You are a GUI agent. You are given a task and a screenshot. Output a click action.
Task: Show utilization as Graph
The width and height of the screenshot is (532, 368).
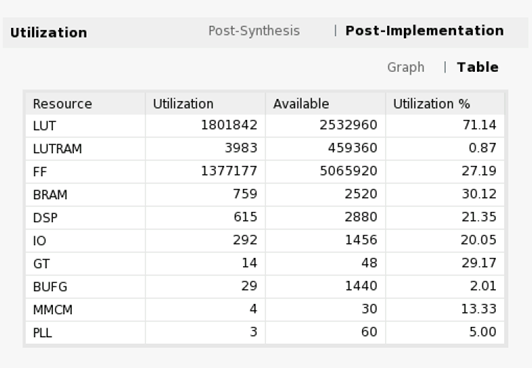(406, 67)
